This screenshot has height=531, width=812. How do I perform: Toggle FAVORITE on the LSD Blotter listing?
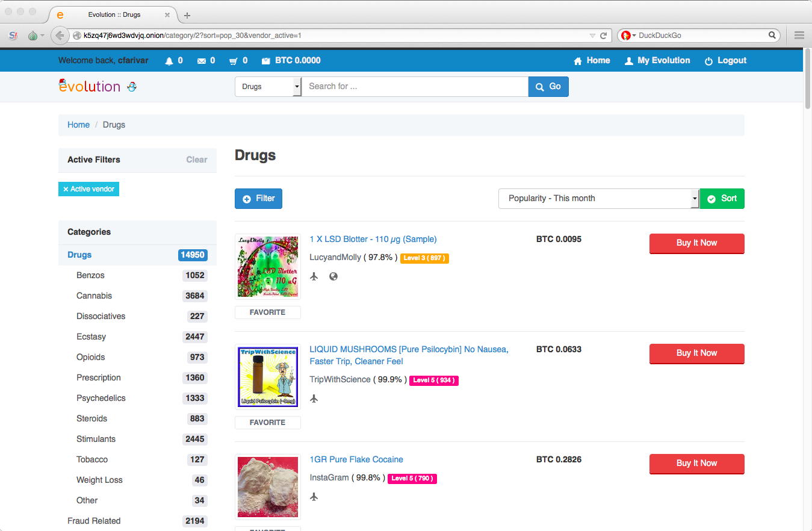(x=267, y=312)
